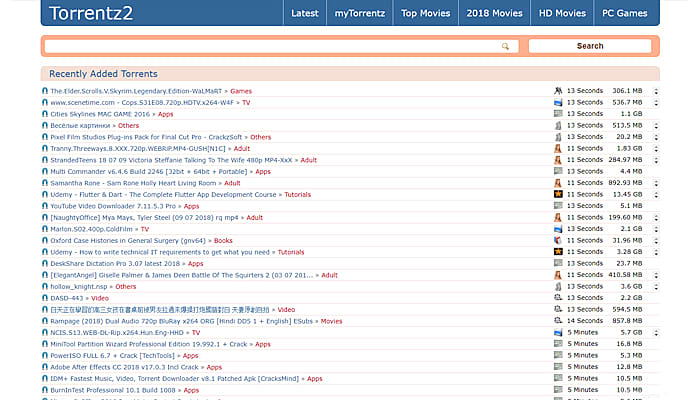Expand options arrow on hollow_knight.nsp row
This screenshot has height=400, width=700.
click(656, 287)
